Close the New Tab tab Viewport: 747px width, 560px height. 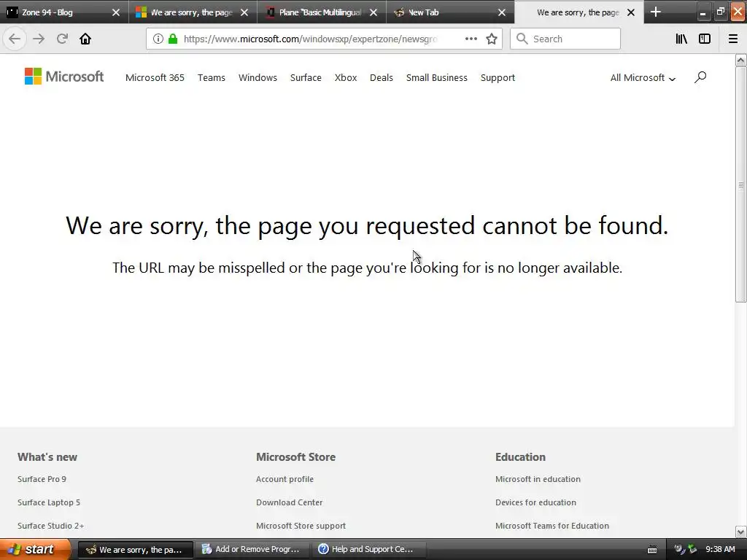(502, 12)
